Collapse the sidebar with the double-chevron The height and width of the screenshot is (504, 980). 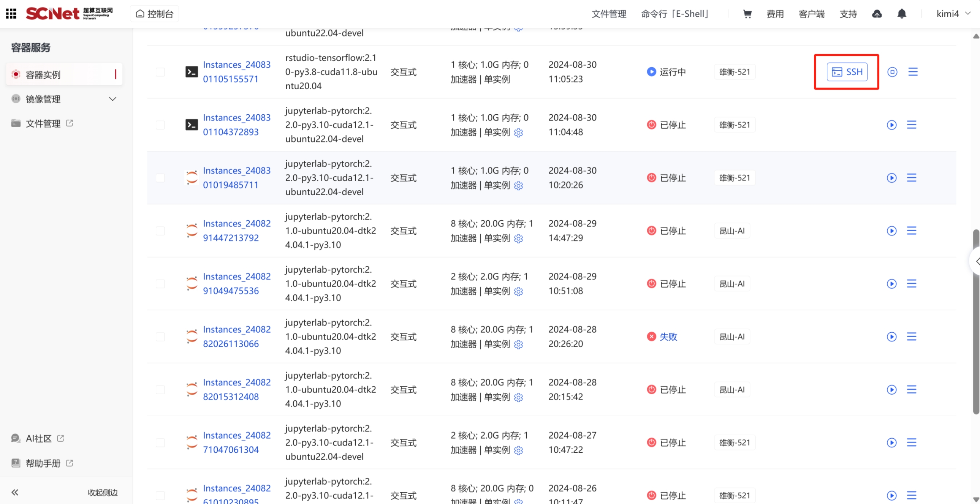[15, 492]
